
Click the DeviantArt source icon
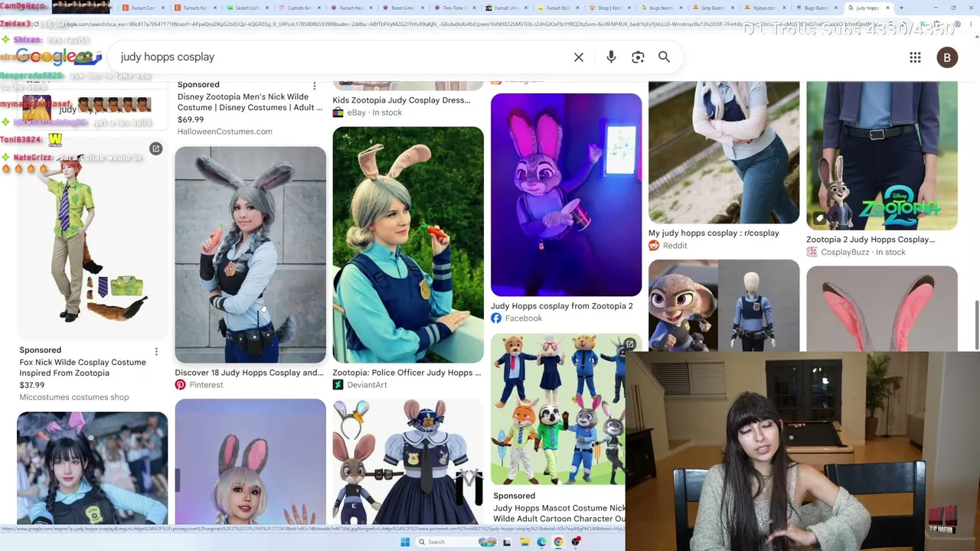338,385
